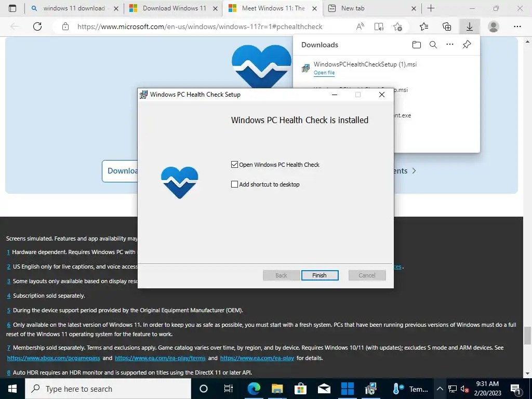Image resolution: width=532 pixels, height=399 pixels.
Task: Click the Download button on the webpage
Action: coord(120,171)
